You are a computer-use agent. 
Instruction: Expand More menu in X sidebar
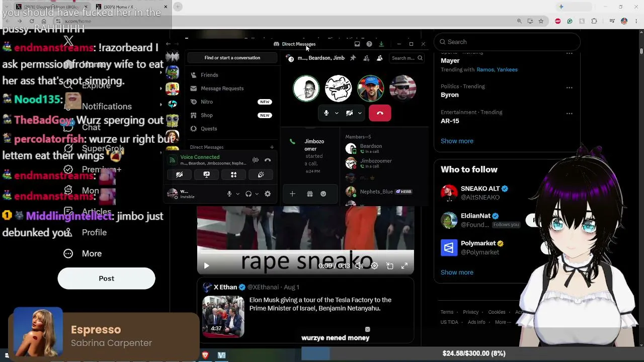pyautogui.click(x=83, y=254)
